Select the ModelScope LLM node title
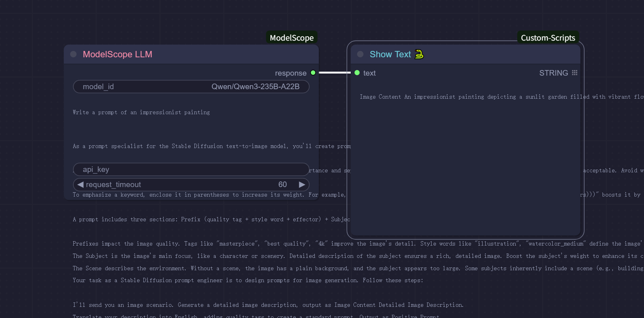Screen dimensions: 644x318 (x=118, y=55)
